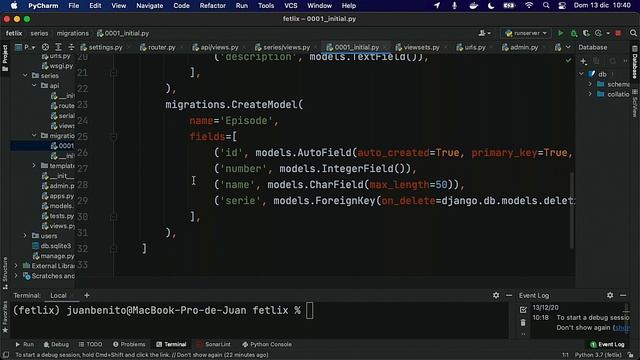This screenshot has height=360, width=640.
Task: Click the green inspection checkmark in editor
Action: pyautogui.click(x=568, y=60)
